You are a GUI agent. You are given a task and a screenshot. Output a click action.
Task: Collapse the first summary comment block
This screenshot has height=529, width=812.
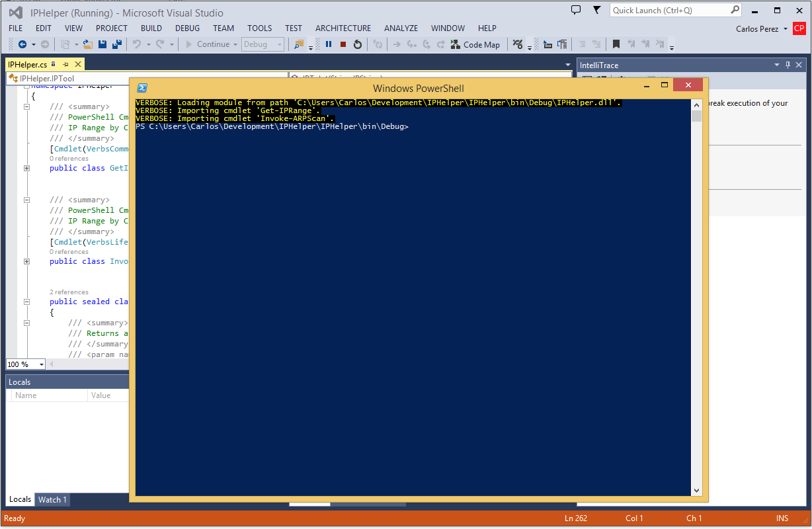point(26,106)
